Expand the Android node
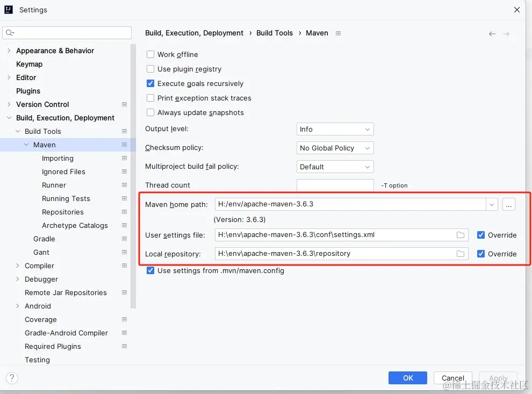The image size is (532, 394). pyautogui.click(x=18, y=306)
